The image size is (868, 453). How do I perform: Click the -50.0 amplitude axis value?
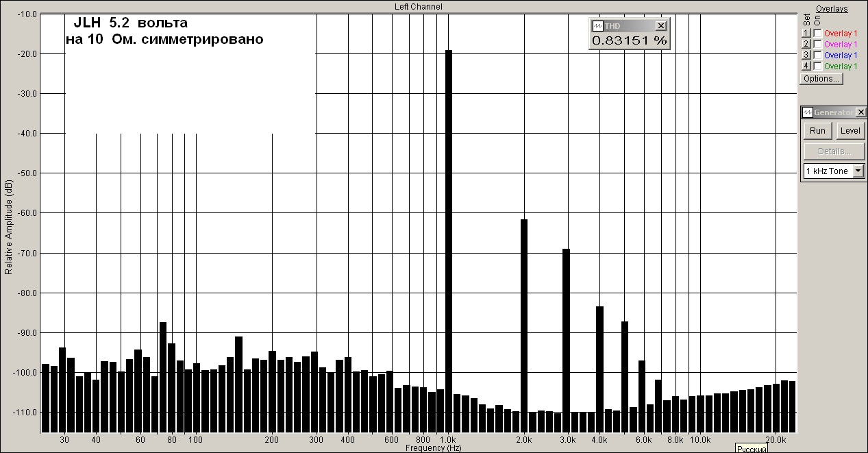27,173
